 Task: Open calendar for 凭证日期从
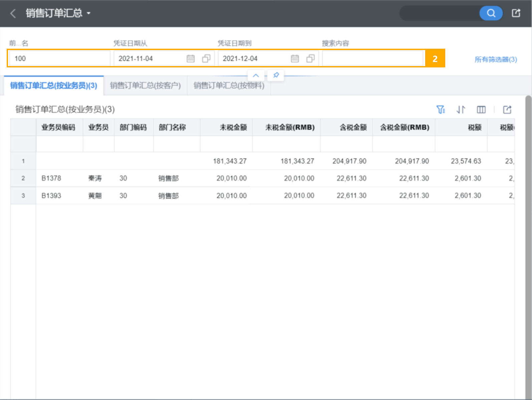coord(191,58)
